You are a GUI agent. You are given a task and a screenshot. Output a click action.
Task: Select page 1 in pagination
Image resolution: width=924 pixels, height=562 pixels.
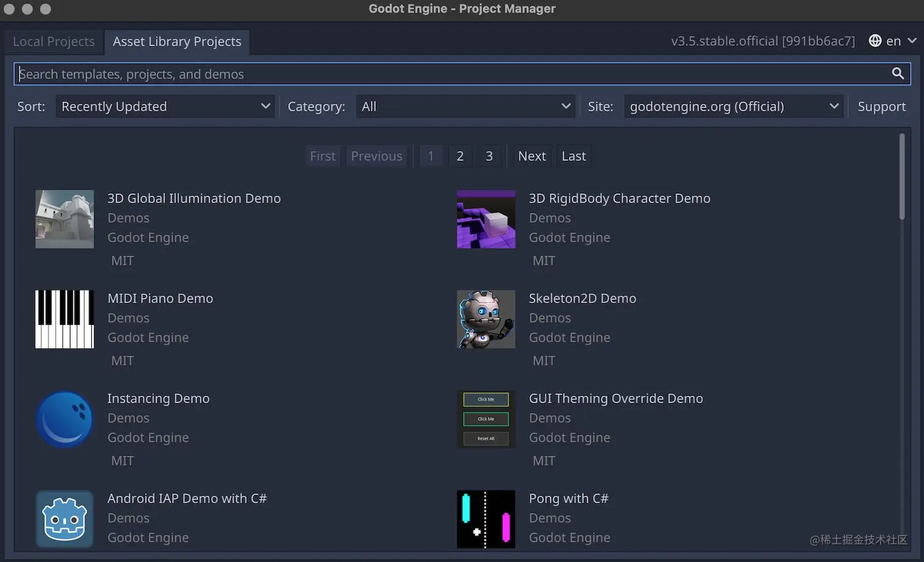[431, 156]
